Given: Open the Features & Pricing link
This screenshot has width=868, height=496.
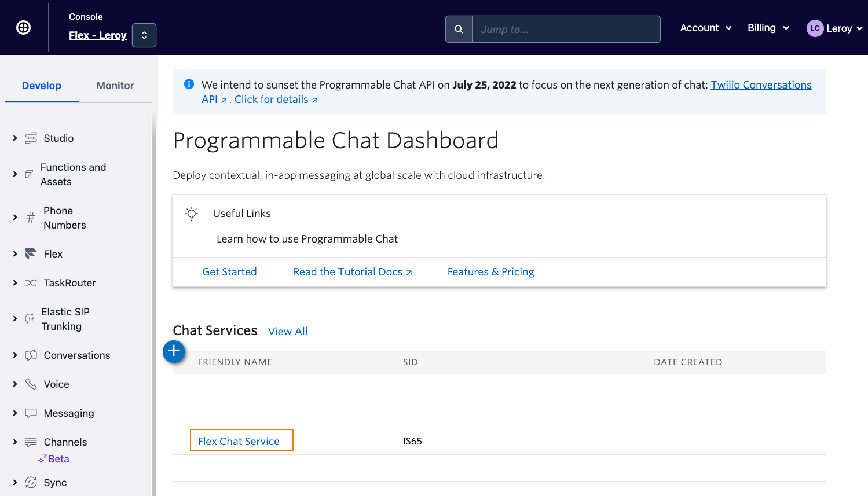Looking at the screenshot, I should 491,272.
